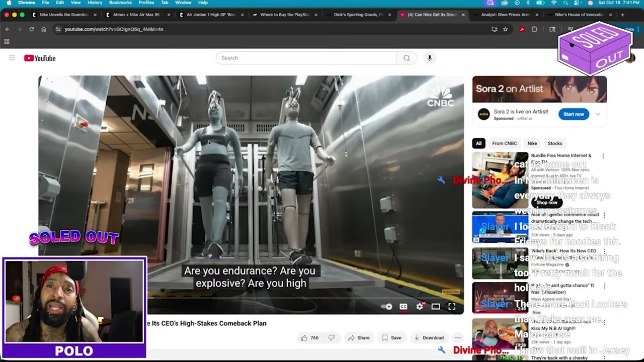644x362 pixels.
Task: Open more actions ellipsis under video
Action: (x=457, y=338)
